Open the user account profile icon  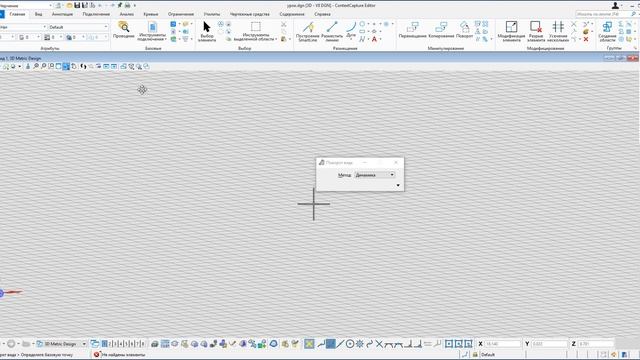pyautogui.click(x=615, y=5)
